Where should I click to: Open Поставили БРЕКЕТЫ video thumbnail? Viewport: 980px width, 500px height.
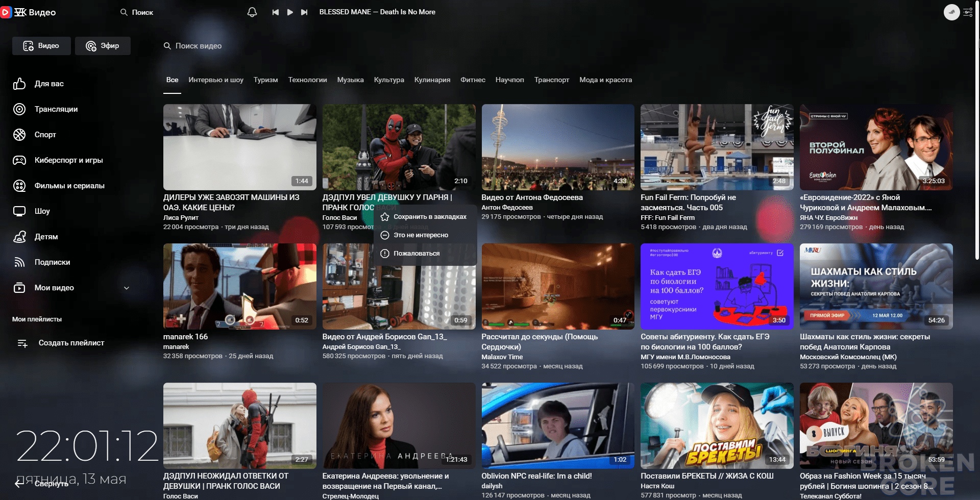(x=717, y=426)
